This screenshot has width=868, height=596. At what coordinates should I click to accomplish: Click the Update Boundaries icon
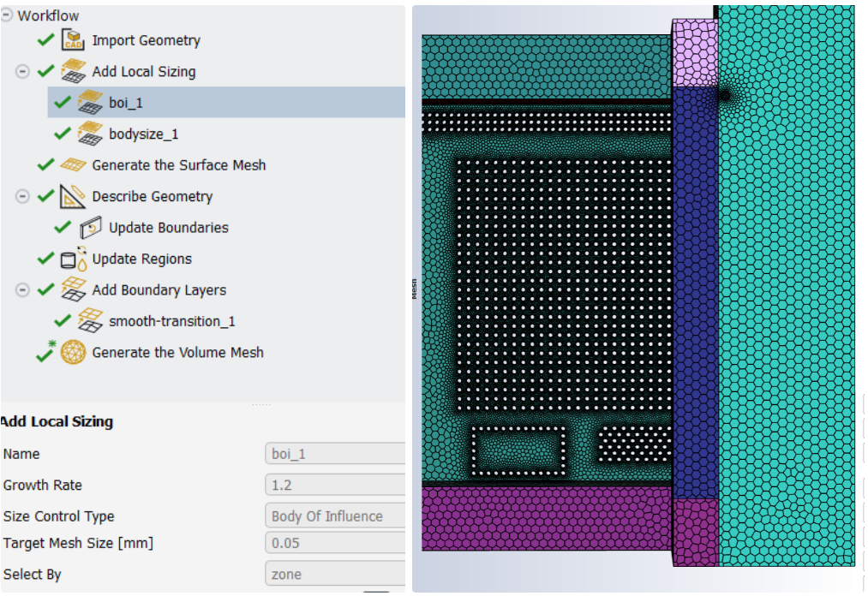(90, 228)
